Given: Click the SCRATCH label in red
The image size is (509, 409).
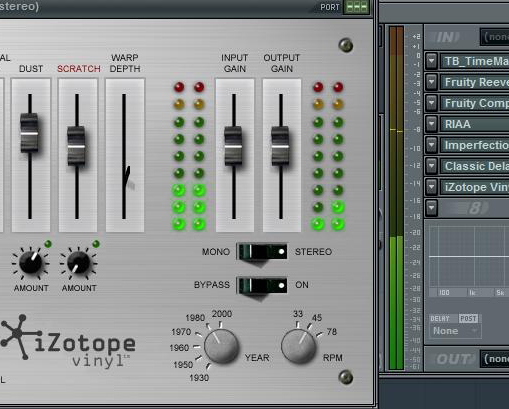Looking at the screenshot, I should pyautogui.click(x=79, y=69).
